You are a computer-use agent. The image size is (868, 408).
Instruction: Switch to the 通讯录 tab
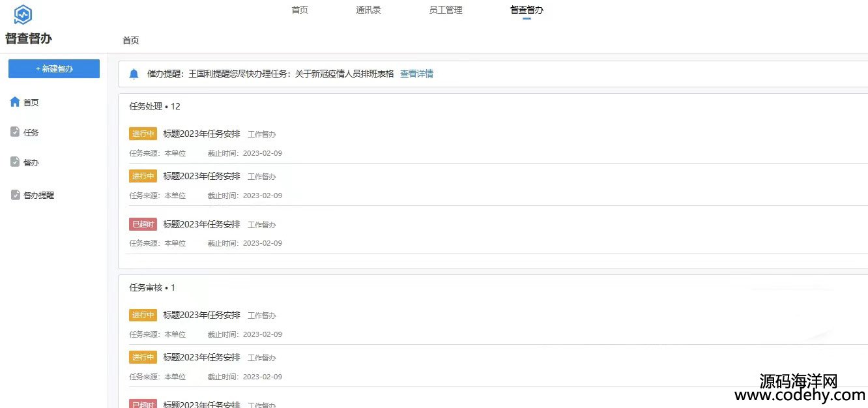tap(368, 10)
